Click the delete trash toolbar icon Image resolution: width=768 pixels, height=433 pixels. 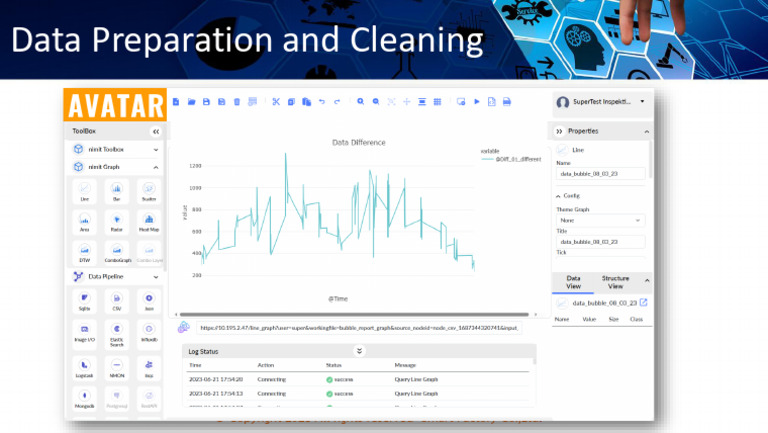(x=237, y=102)
